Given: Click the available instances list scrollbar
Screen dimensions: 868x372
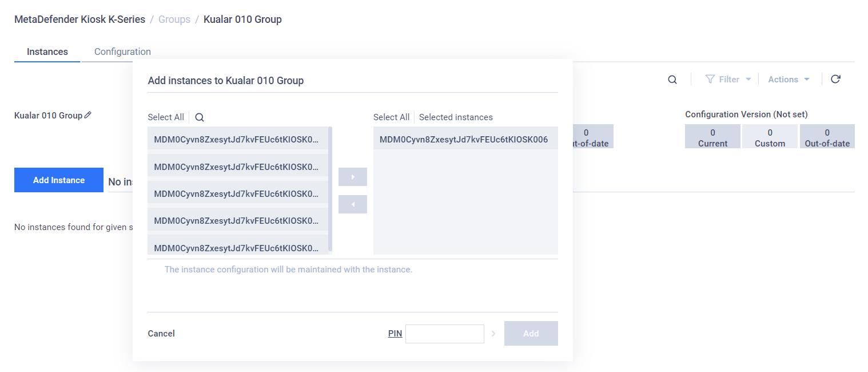Looking at the screenshot, I should click(x=330, y=189).
